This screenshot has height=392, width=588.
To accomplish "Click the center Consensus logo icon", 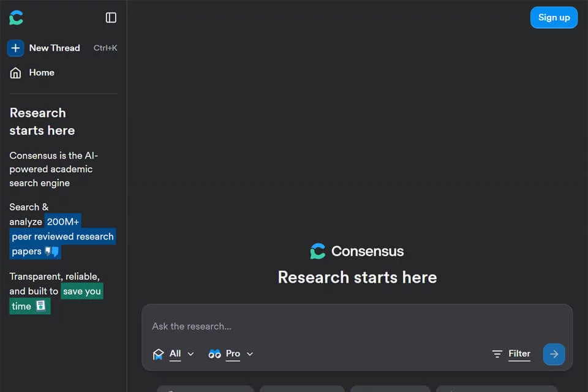I will tap(318, 251).
